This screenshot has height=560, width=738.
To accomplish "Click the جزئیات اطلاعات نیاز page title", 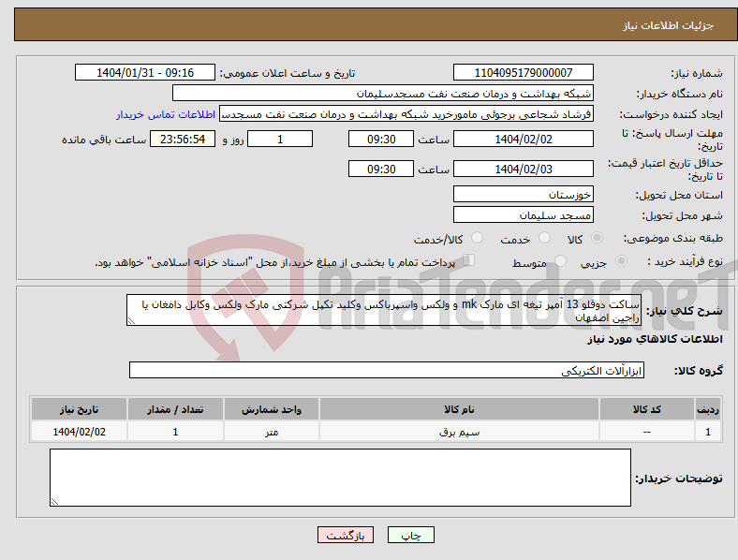I will (x=669, y=25).
